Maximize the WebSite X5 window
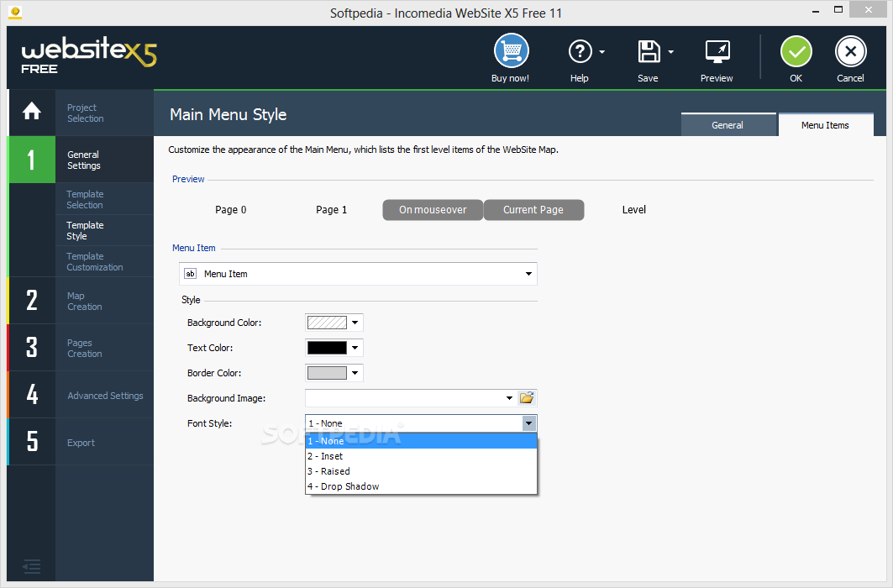 (838, 10)
